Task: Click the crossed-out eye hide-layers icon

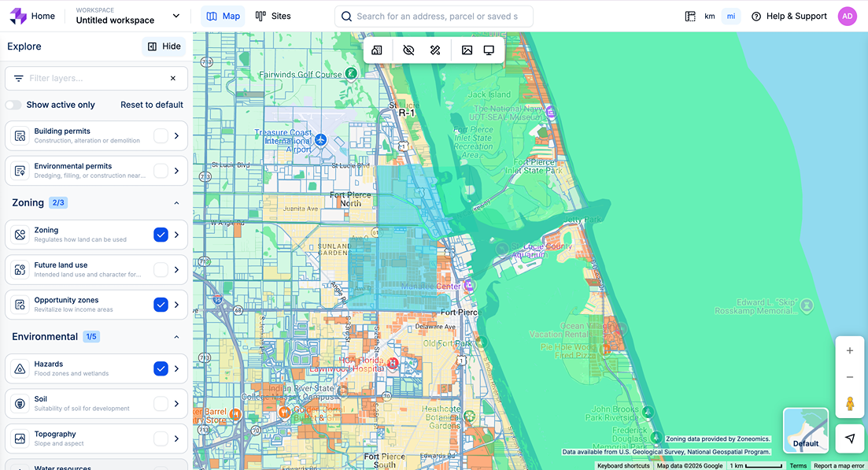Action: [x=408, y=50]
